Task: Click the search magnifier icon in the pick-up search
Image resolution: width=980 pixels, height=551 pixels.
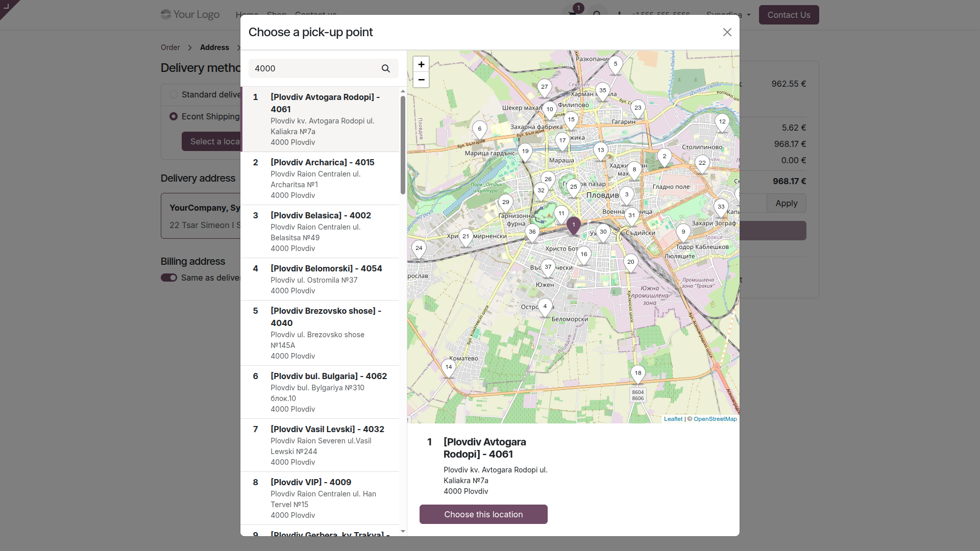Action: pos(386,68)
